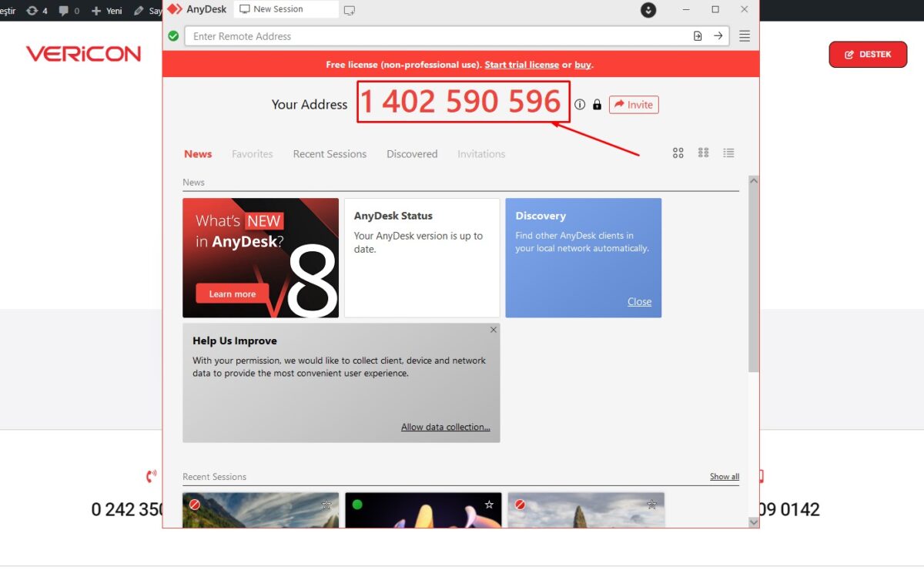
Task: Star the first recent session as favorite
Action: (325, 505)
